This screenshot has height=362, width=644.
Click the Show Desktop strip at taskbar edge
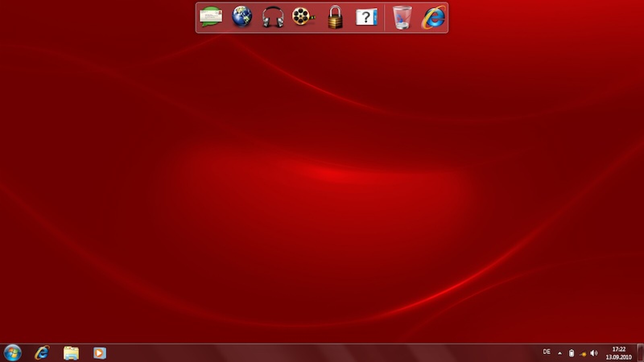640,353
